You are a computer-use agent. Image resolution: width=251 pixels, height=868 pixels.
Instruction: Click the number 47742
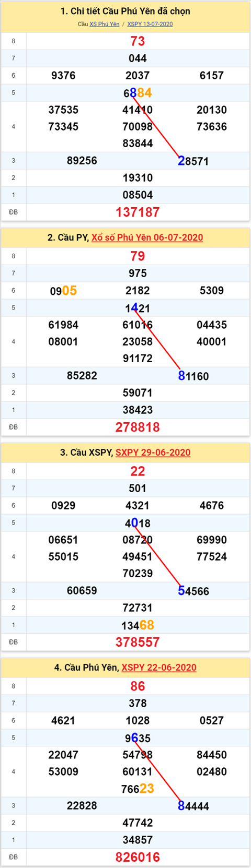point(138,823)
